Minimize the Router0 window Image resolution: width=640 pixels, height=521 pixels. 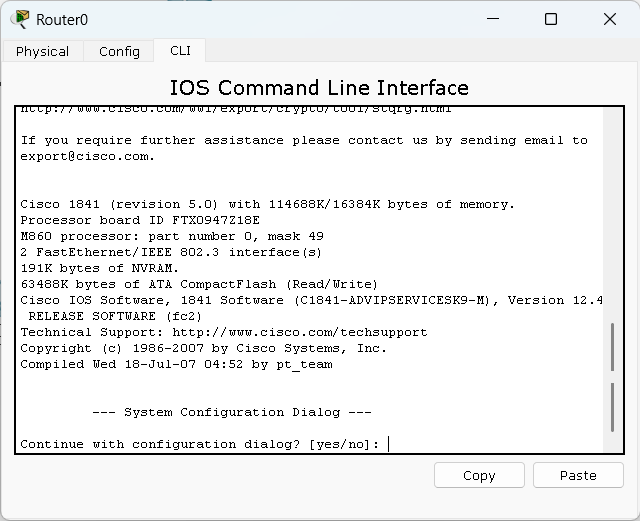(493, 19)
